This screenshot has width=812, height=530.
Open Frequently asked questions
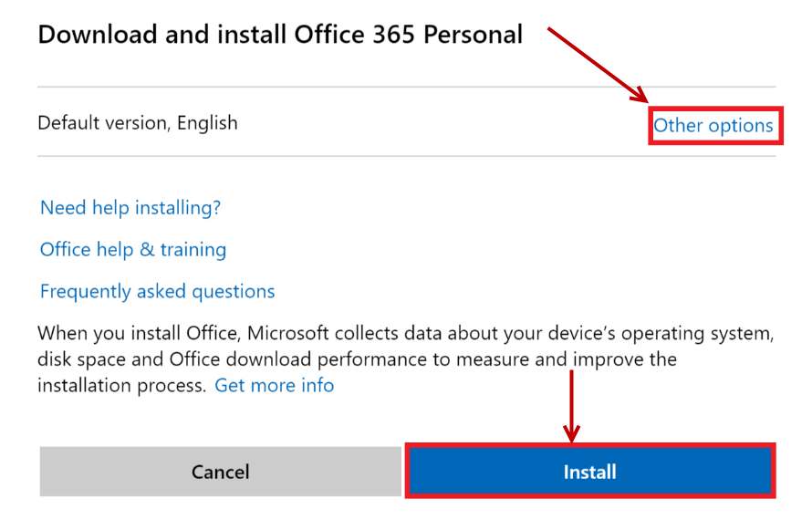coord(157,292)
